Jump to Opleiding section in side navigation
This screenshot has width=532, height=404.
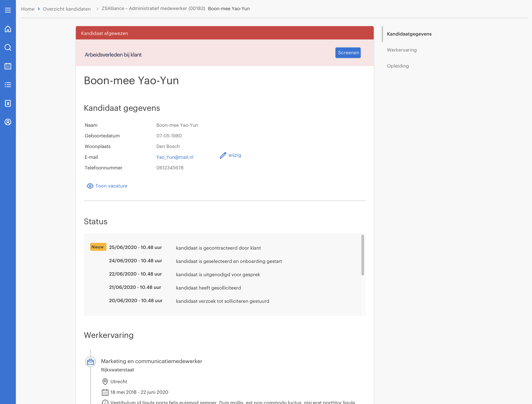pos(398,66)
